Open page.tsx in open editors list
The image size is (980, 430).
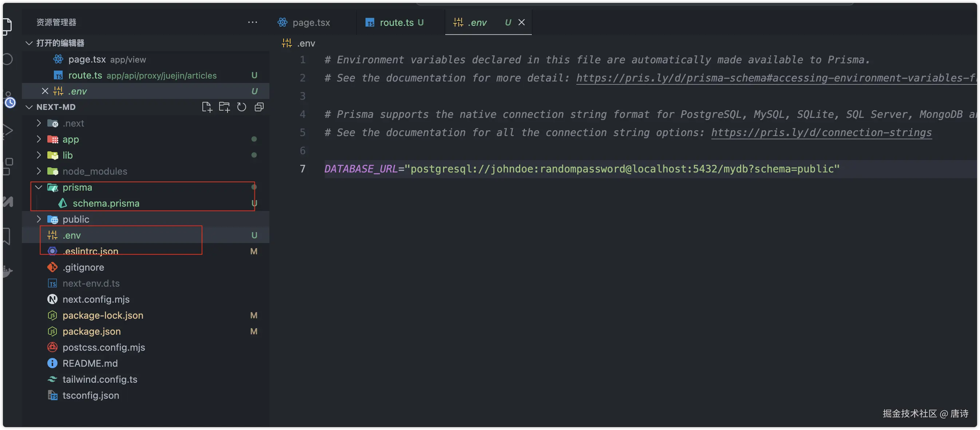point(146,59)
